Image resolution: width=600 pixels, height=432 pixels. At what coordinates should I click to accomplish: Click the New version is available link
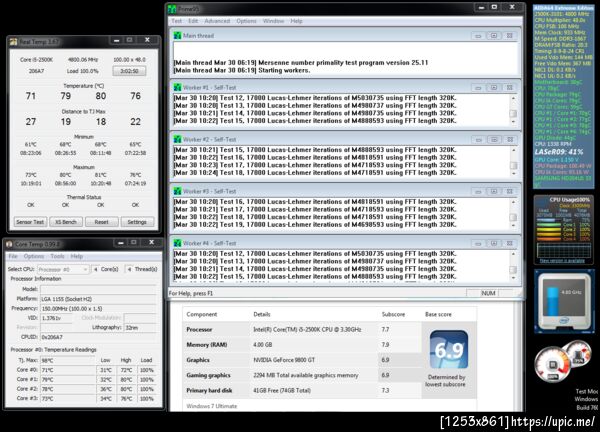click(562, 261)
